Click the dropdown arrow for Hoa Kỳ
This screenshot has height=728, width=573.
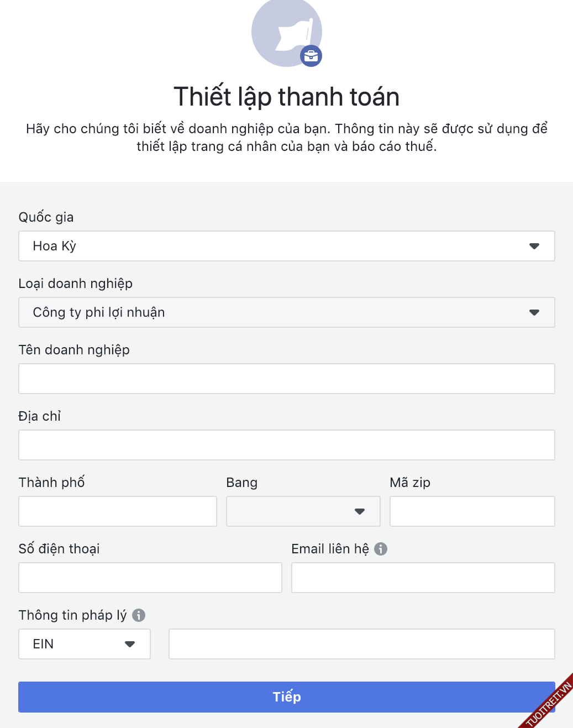pyautogui.click(x=534, y=246)
